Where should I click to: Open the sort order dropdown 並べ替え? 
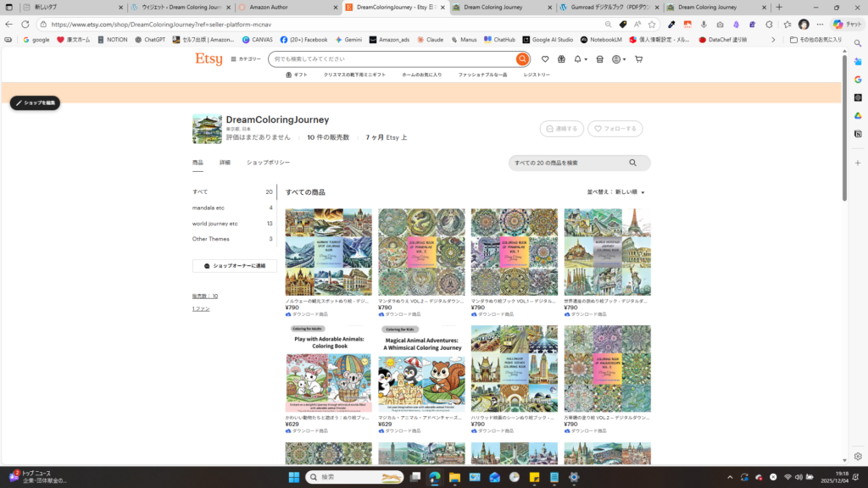(615, 192)
